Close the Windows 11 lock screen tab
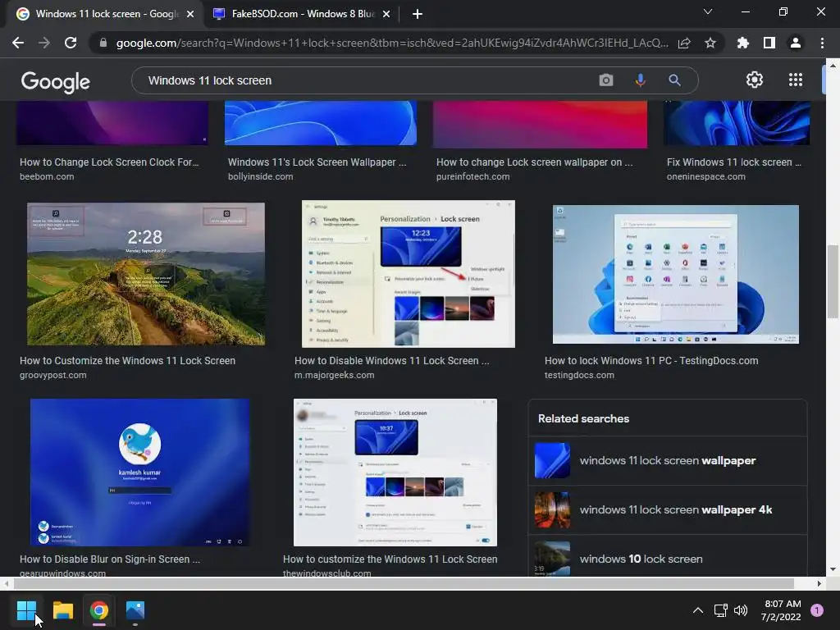840x630 pixels. (190, 14)
